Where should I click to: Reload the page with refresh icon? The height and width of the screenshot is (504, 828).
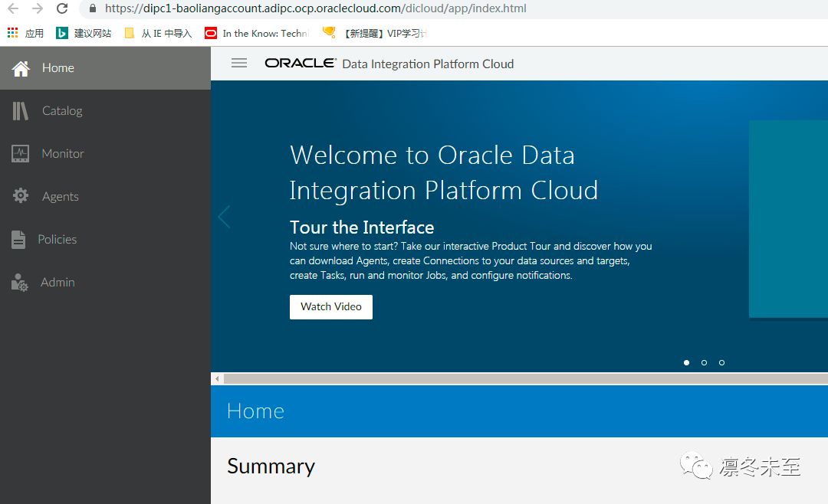(x=62, y=8)
